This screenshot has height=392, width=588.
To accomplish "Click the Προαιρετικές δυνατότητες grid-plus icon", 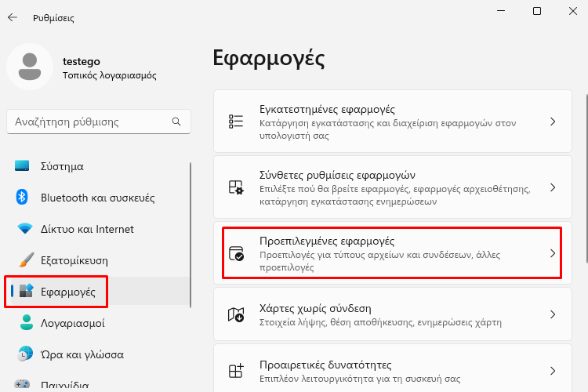I will click(x=236, y=371).
